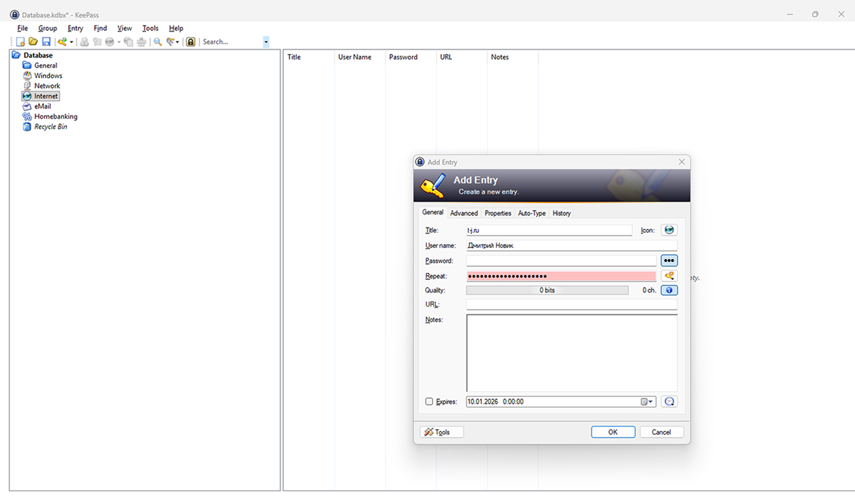Click the Open database folder icon
Image resolution: width=855 pixels, height=504 pixels.
pyautogui.click(x=33, y=42)
